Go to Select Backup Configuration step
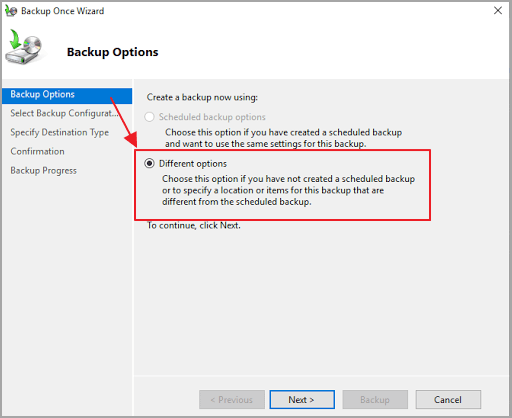The image size is (512, 418). (64, 113)
